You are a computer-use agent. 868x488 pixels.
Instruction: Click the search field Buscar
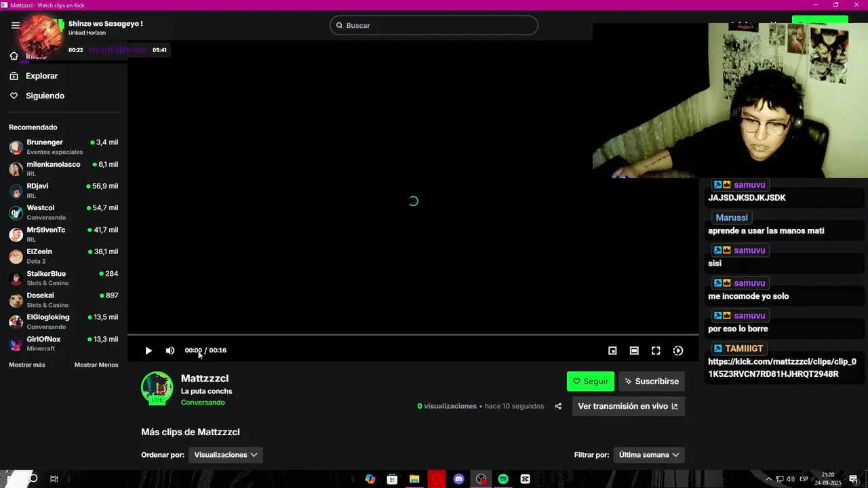434,25
